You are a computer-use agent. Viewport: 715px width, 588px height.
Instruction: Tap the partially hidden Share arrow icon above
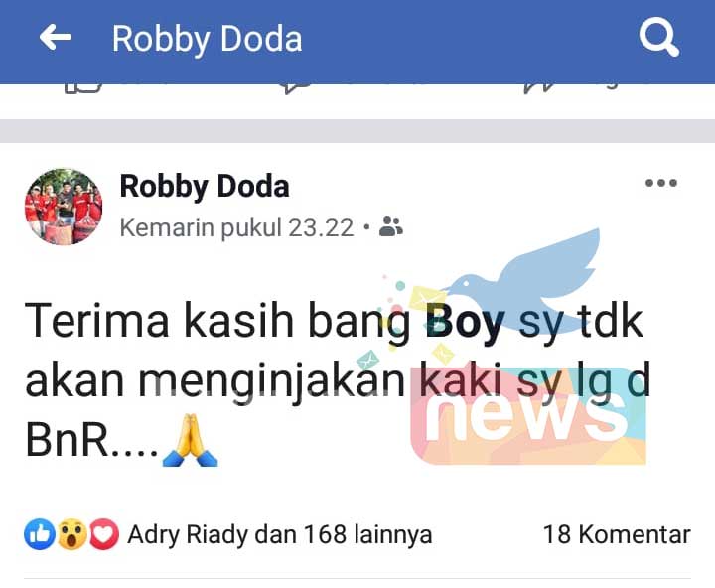coord(539,88)
